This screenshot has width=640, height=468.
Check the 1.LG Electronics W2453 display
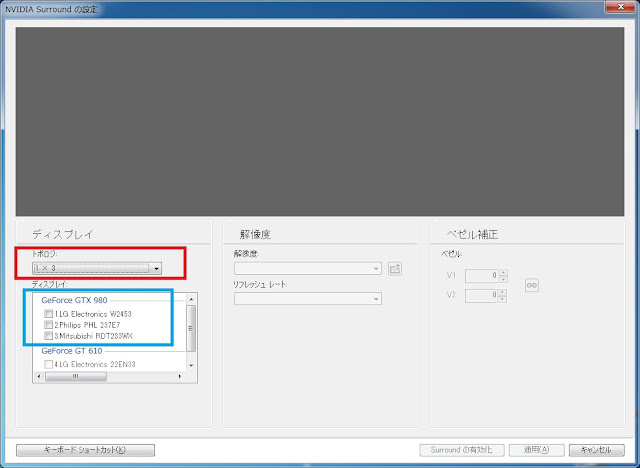coord(49,314)
